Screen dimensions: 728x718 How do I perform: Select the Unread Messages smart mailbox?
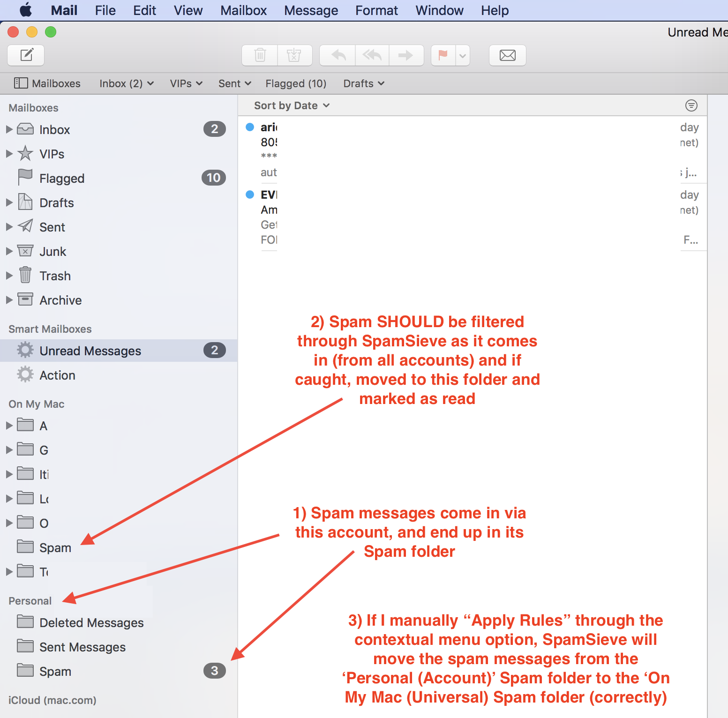[119, 351]
